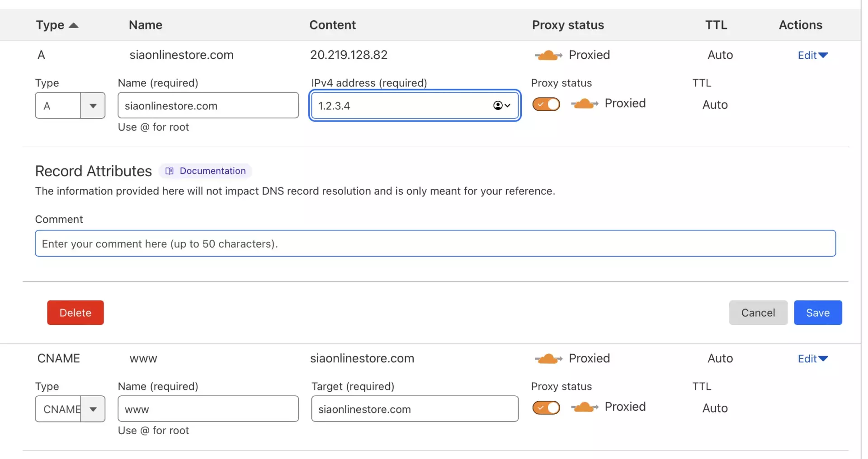Click the orange cloud icon in the CNAME record row

(x=548, y=359)
